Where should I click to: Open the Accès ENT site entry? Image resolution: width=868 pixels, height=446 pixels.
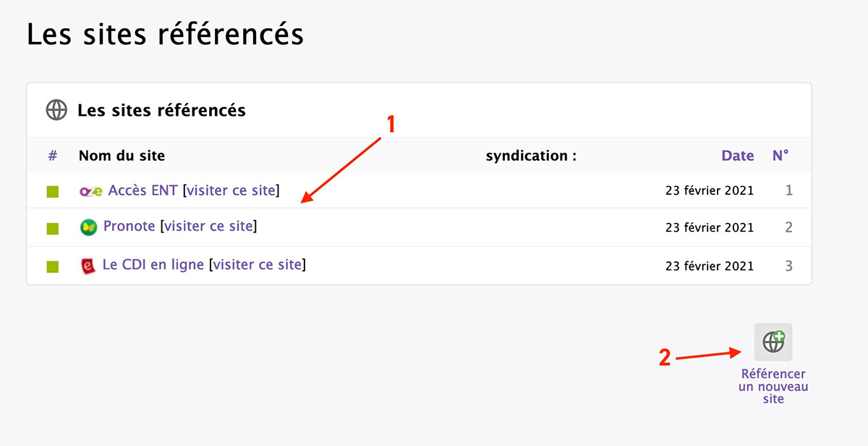pyautogui.click(x=142, y=190)
